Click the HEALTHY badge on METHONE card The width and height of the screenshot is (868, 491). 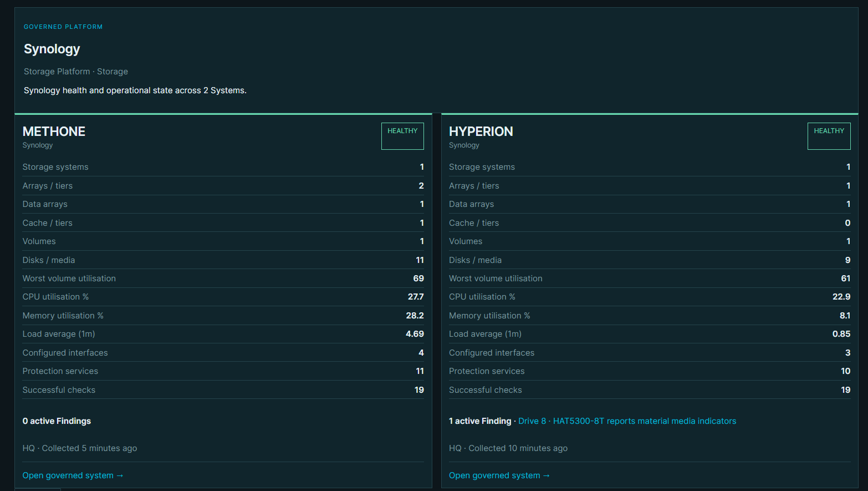pyautogui.click(x=402, y=136)
